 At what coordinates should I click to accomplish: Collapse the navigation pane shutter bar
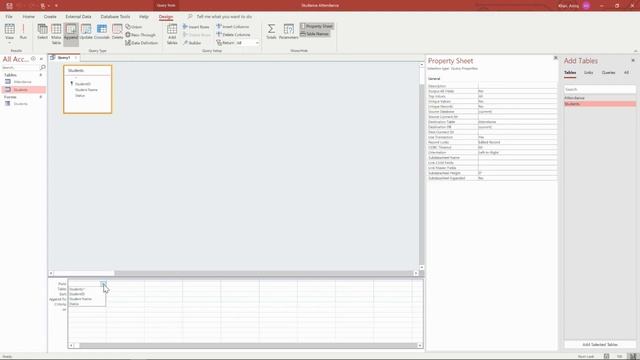coord(41,59)
